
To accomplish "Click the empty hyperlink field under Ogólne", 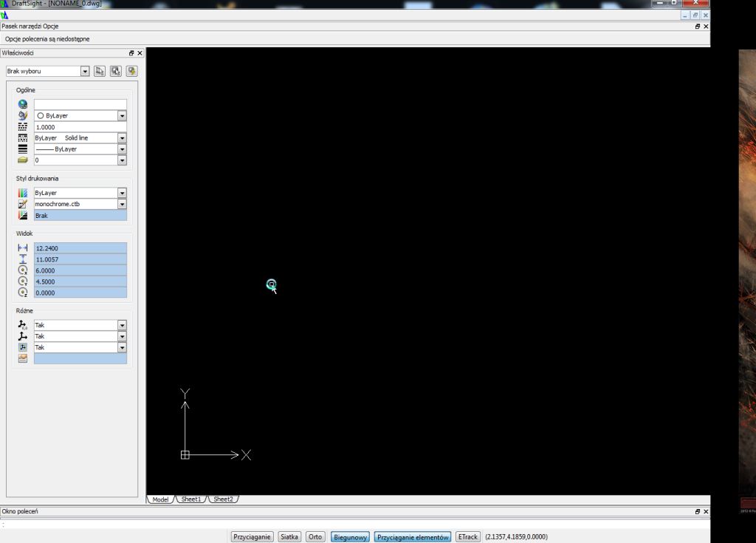I will click(x=80, y=104).
